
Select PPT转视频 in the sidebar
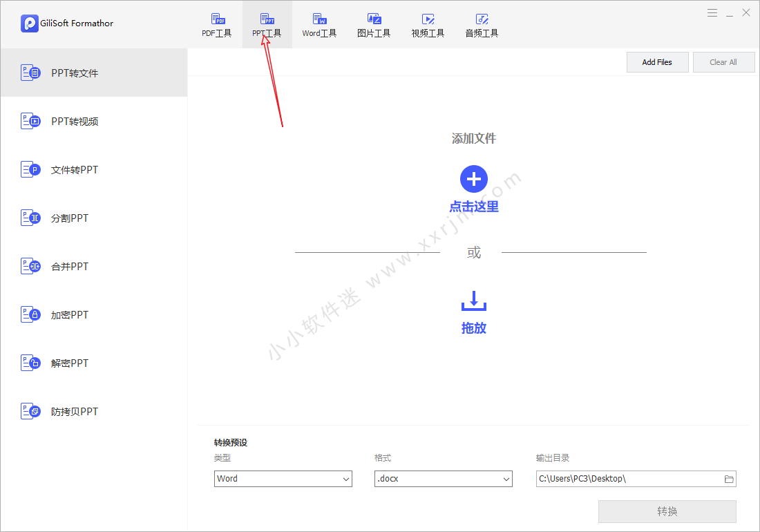pyautogui.click(x=75, y=122)
